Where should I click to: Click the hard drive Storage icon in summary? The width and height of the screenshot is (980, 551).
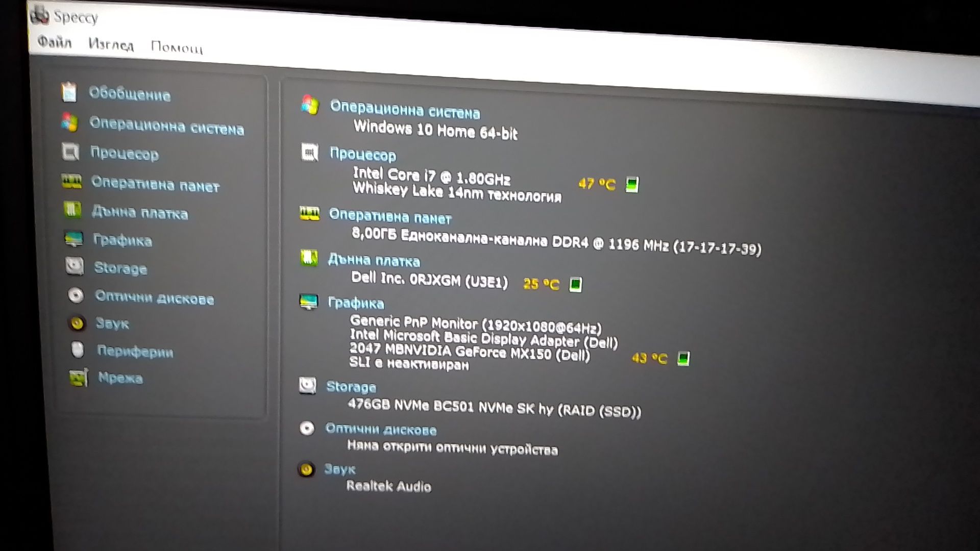pyautogui.click(x=307, y=385)
